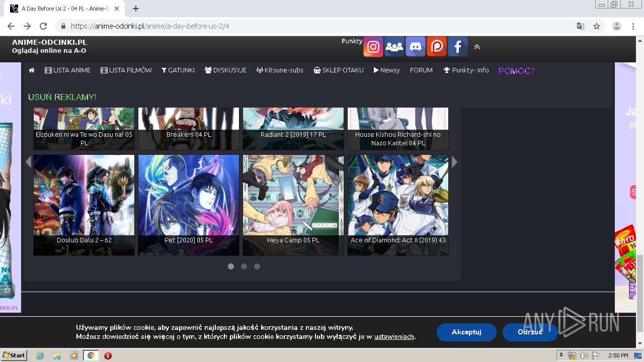Click page vertical scrollbar thumb
Image resolution: width=644 pixels, height=362 pixels.
(x=640, y=293)
